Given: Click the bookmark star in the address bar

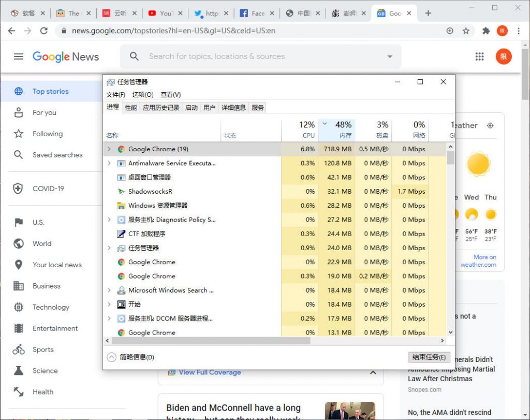Looking at the screenshot, I should click(x=466, y=31).
